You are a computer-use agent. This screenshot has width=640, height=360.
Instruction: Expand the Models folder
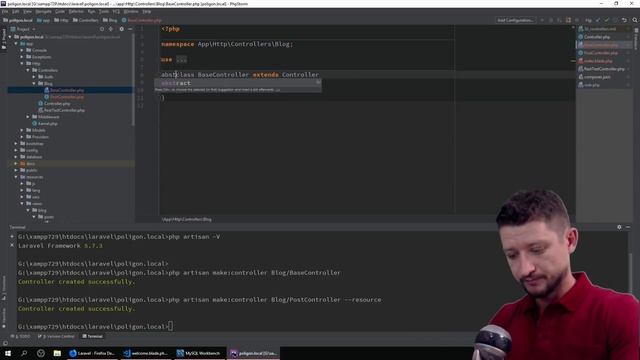[22, 130]
